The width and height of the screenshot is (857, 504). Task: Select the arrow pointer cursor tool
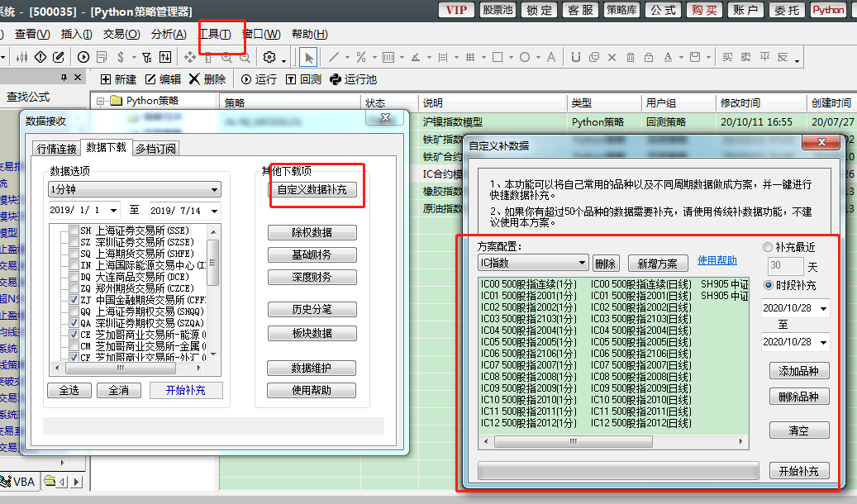(x=308, y=57)
